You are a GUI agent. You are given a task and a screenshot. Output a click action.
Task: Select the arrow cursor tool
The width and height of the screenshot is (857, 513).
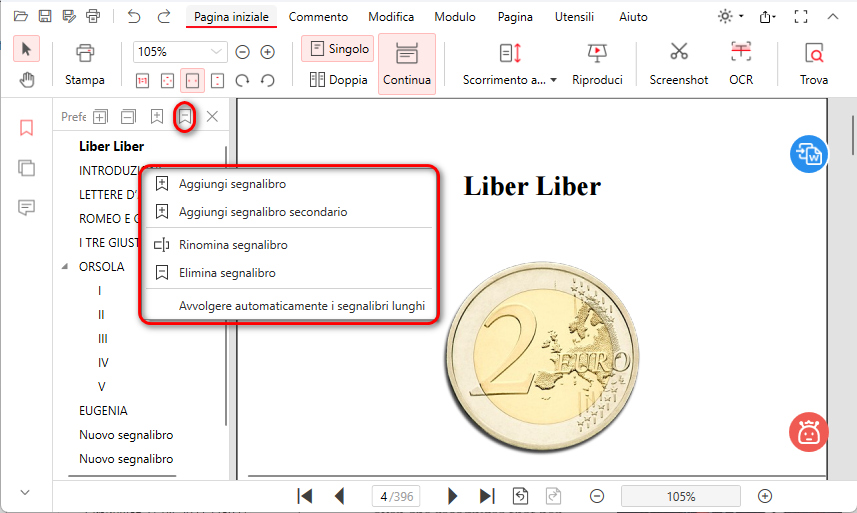point(26,49)
